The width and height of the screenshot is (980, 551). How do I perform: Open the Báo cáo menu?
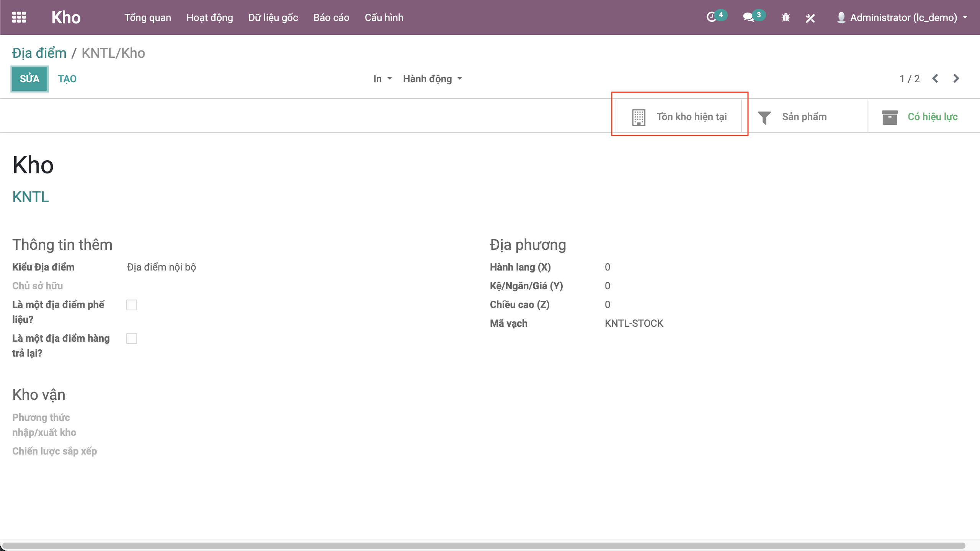331,18
